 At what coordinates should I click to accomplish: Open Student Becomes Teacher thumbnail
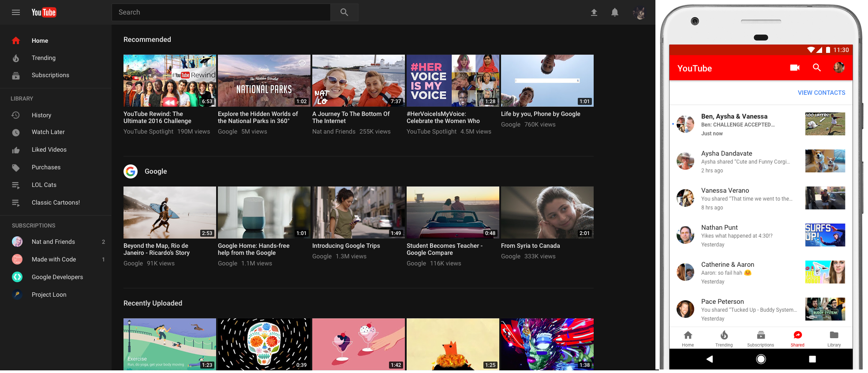[453, 213]
